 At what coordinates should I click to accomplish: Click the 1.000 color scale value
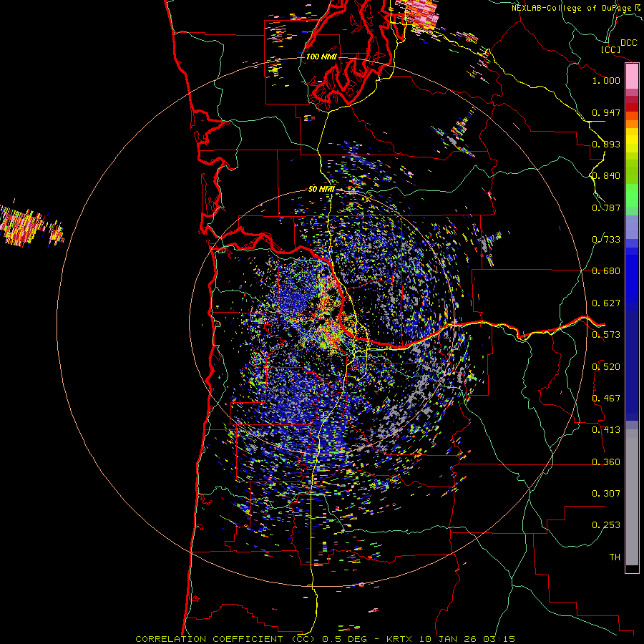click(606, 80)
